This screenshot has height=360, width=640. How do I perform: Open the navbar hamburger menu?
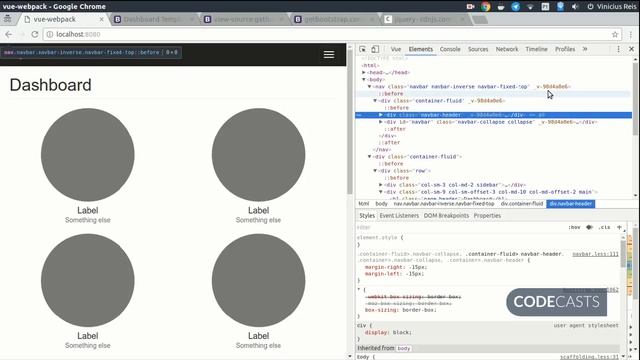coord(329,55)
